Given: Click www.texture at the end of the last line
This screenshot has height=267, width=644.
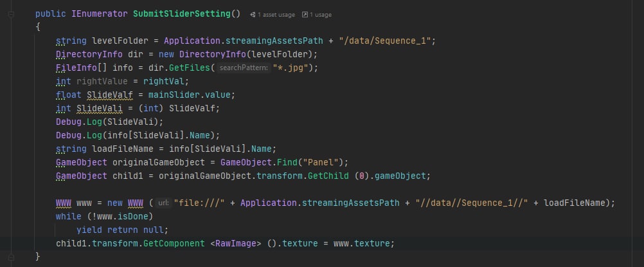Looking at the screenshot, I should pyautogui.click(x=361, y=244).
